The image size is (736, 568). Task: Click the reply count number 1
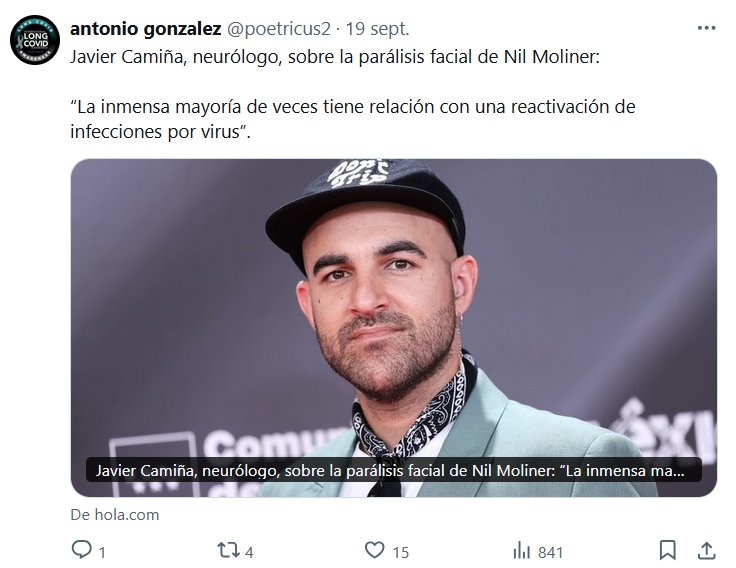102,553
